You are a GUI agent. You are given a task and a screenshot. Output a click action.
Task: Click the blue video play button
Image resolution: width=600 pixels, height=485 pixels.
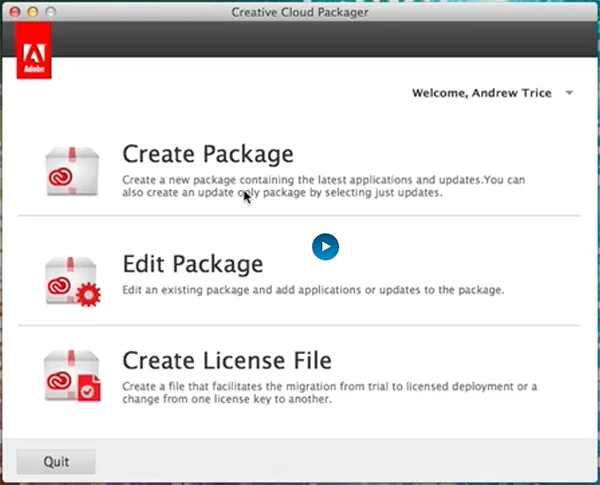click(x=325, y=247)
